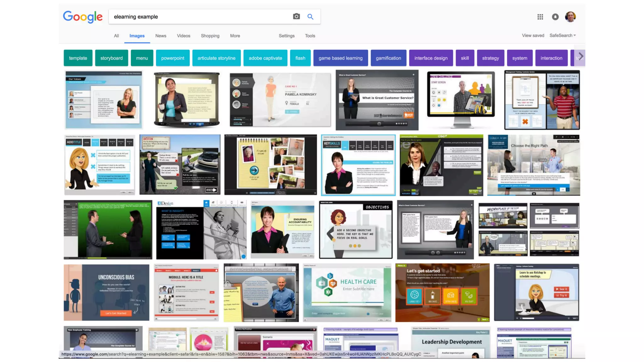
Task: Open the notifications bell icon
Action: (x=555, y=17)
